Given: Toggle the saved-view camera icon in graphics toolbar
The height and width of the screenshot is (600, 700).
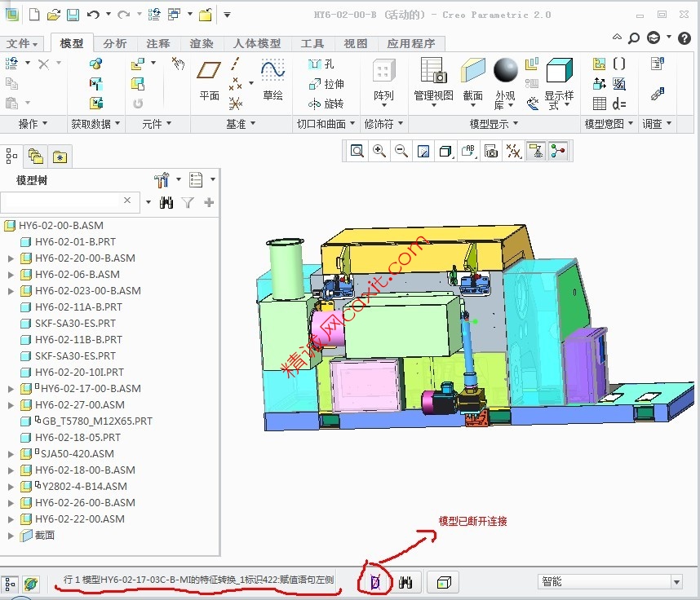Looking at the screenshot, I should click(x=490, y=152).
